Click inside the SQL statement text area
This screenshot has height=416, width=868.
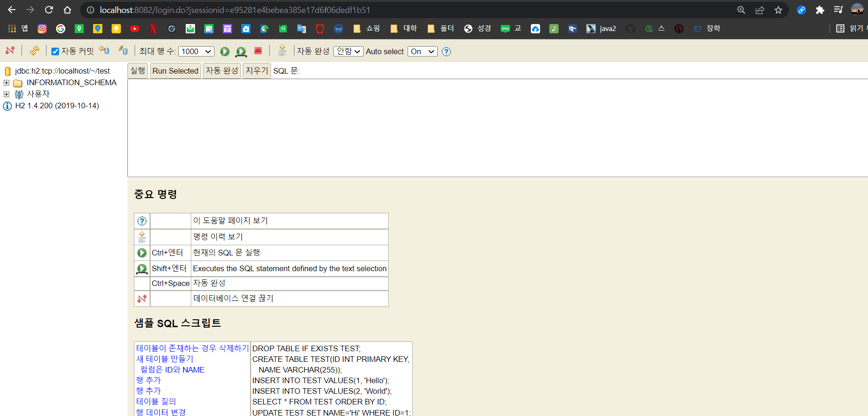click(497, 128)
